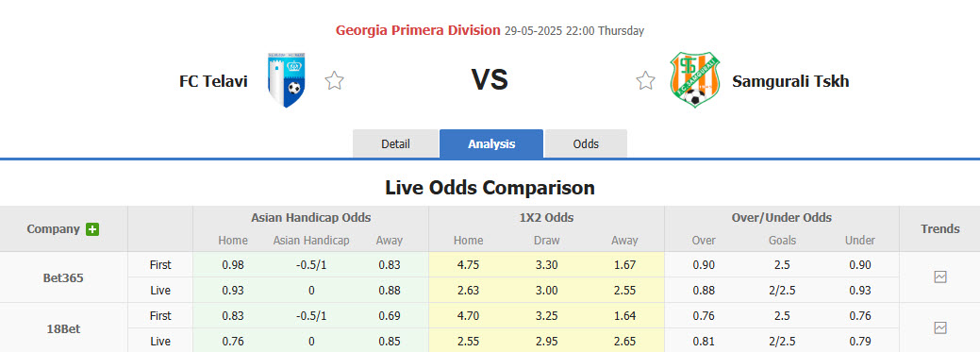The height and width of the screenshot is (352, 980).
Task: Open 18Bet trends chart icon
Action: [x=940, y=327]
